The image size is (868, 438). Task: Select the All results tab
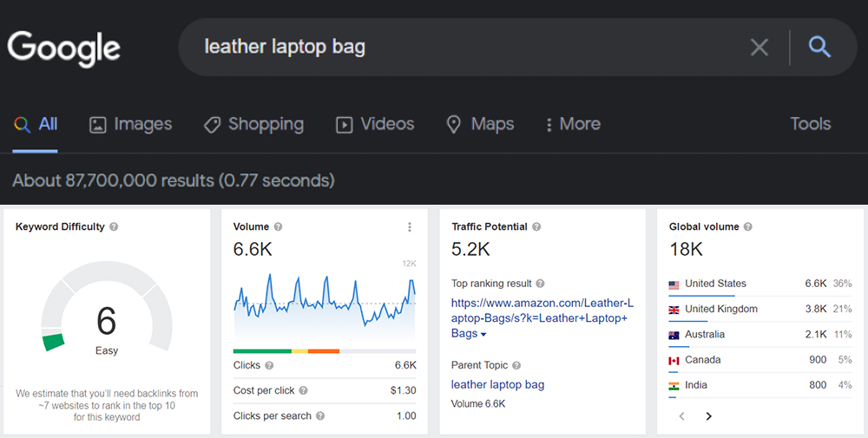(36, 124)
